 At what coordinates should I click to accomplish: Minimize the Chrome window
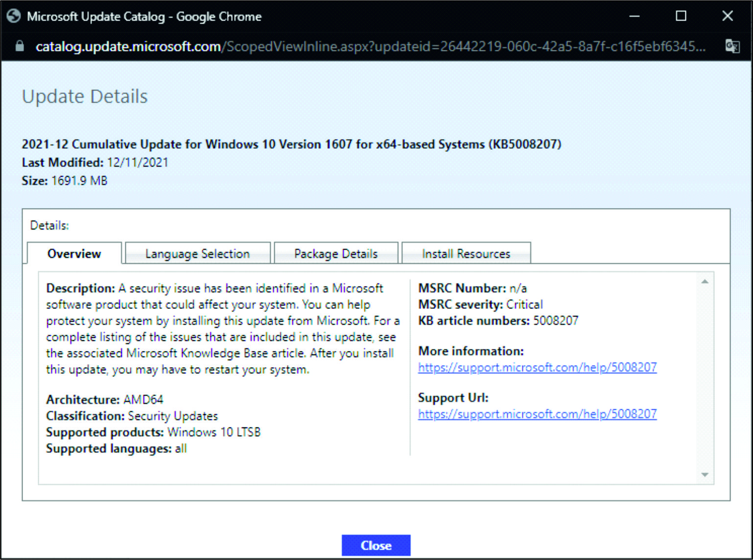point(635,16)
